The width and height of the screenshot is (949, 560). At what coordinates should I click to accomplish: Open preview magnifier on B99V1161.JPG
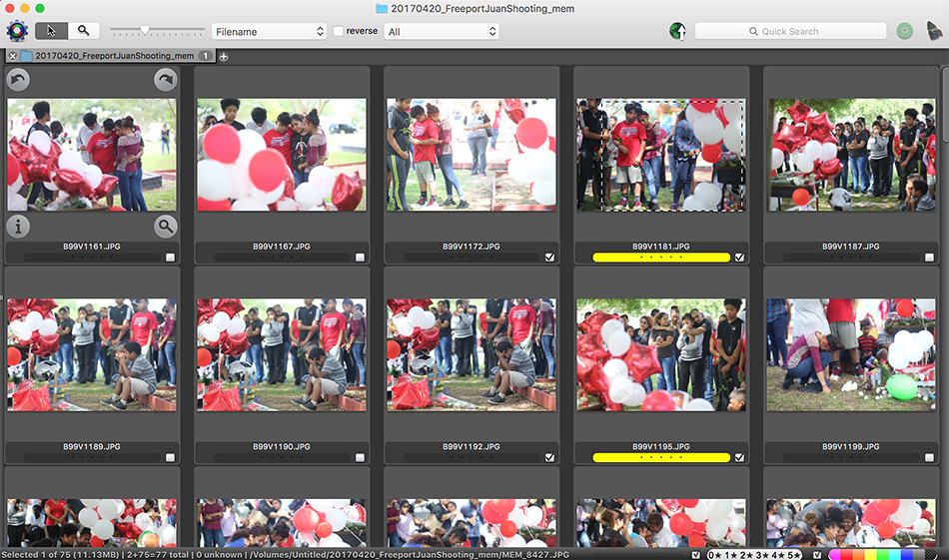[x=165, y=227]
